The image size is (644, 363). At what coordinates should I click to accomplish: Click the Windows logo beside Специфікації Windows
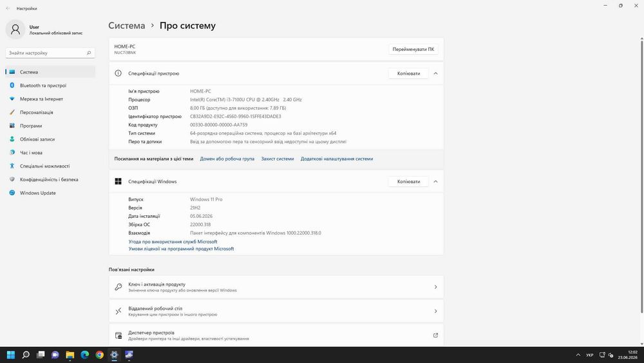coord(118,181)
